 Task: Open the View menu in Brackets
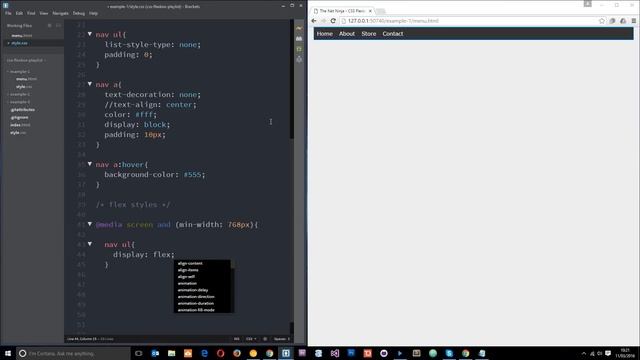pyautogui.click(x=44, y=13)
